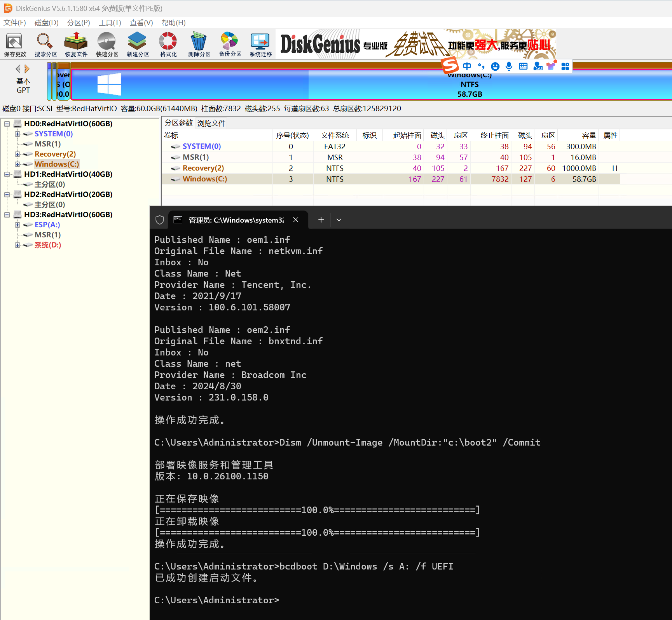Open the 搜索分区 partition search tool
This screenshot has height=620, width=672.
[x=45, y=45]
